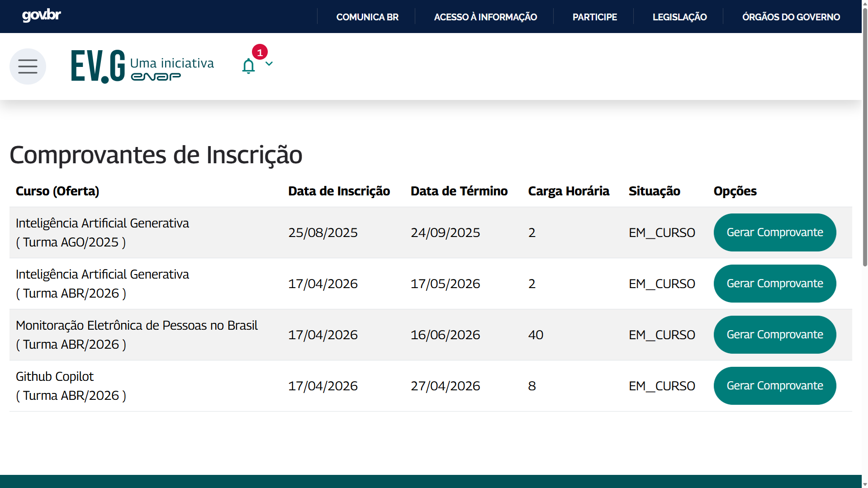Open the hamburger menu button
Image resolution: width=868 pixels, height=488 pixels.
tap(28, 66)
